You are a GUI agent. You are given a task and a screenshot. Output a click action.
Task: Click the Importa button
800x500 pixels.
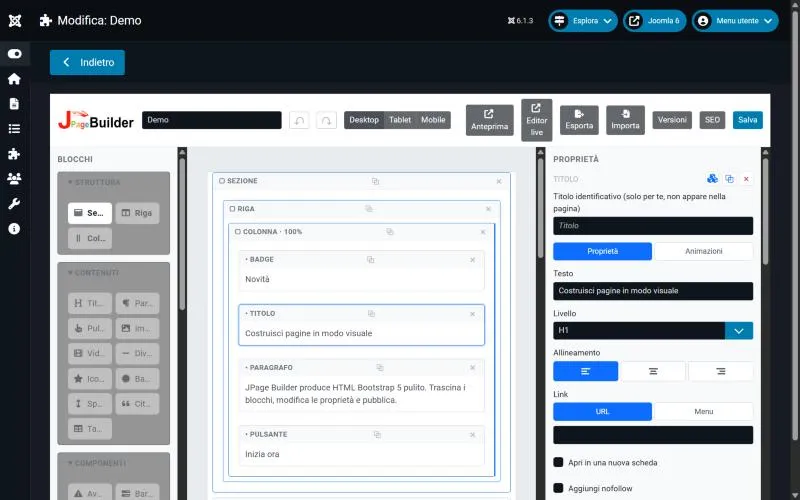pyautogui.click(x=625, y=120)
